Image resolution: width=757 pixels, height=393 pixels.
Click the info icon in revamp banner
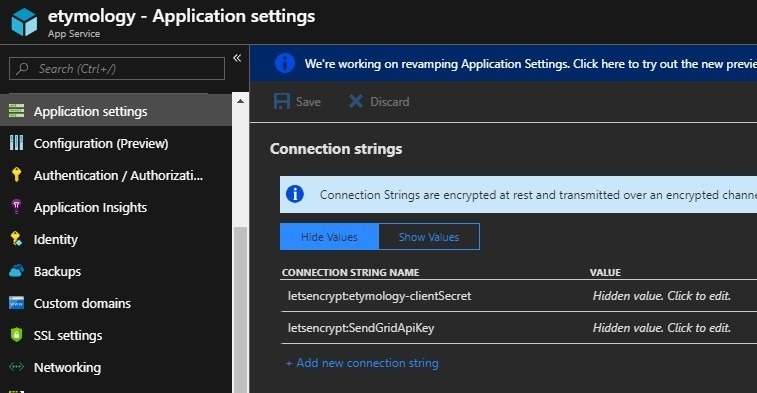(x=285, y=63)
